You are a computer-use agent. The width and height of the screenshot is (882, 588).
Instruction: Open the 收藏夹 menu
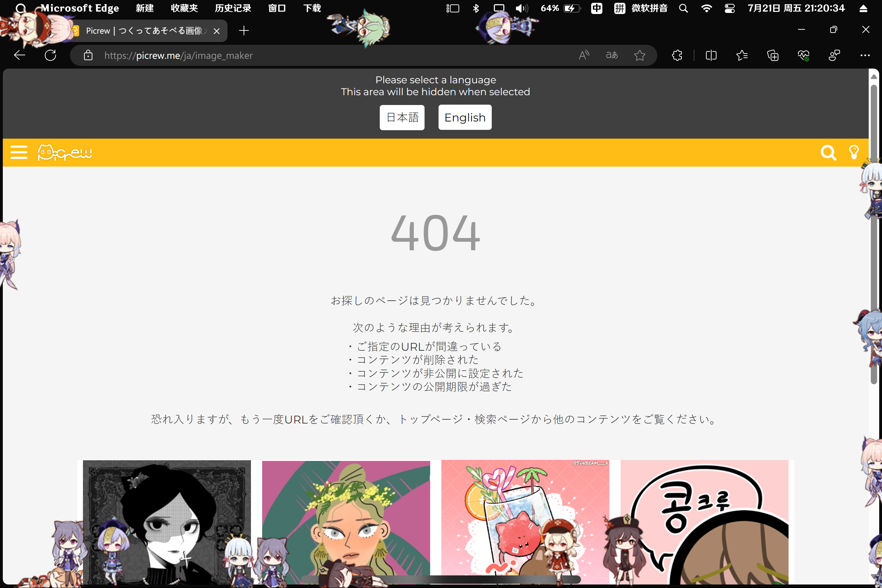pyautogui.click(x=184, y=8)
